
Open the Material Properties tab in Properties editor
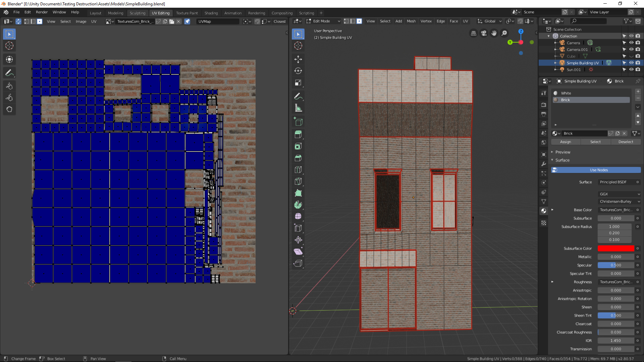[x=544, y=210]
